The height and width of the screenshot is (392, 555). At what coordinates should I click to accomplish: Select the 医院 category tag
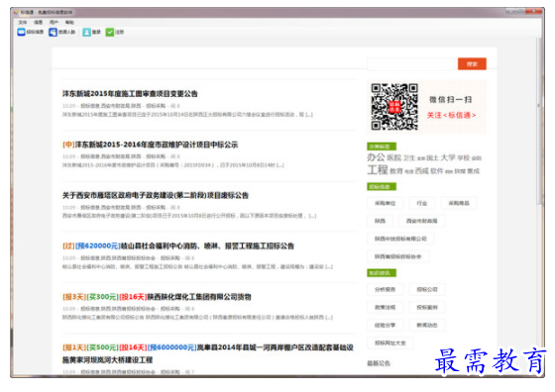pyautogui.click(x=394, y=158)
